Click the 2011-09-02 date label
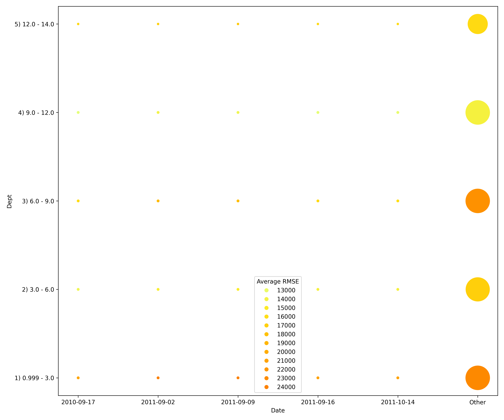 (158, 402)
